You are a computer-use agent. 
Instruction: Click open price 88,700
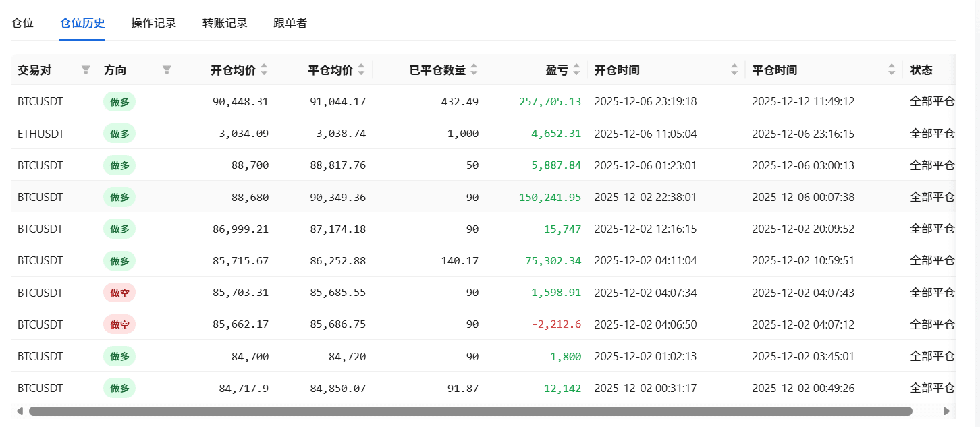[x=250, y=165]
